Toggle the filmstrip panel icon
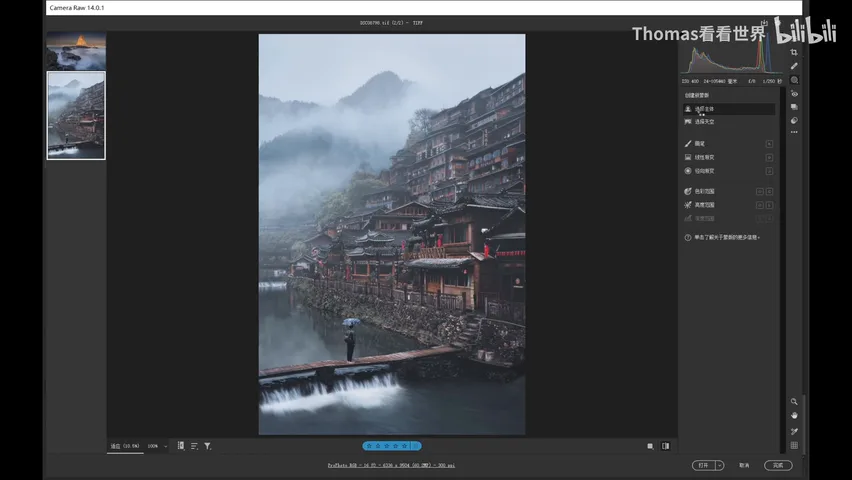This screenshot has width=852, height=480. coord(181,446)
